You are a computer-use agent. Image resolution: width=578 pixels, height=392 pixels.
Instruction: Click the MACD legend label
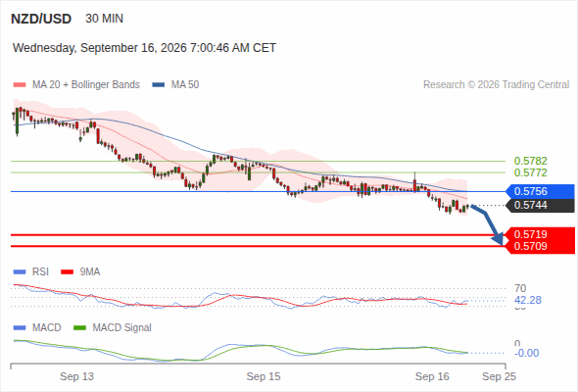46,328
